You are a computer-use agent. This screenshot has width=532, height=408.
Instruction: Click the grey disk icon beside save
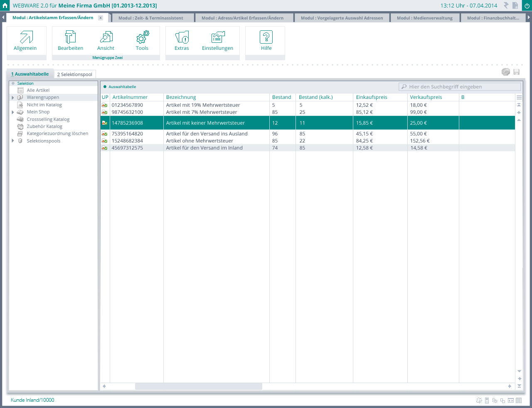pyautogui.click(x=506, y=72)
